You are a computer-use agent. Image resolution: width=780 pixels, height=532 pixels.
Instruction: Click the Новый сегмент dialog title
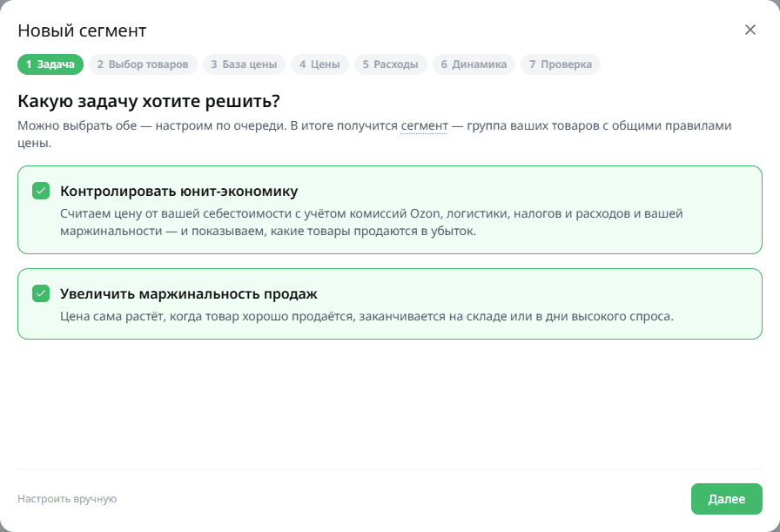82,30
